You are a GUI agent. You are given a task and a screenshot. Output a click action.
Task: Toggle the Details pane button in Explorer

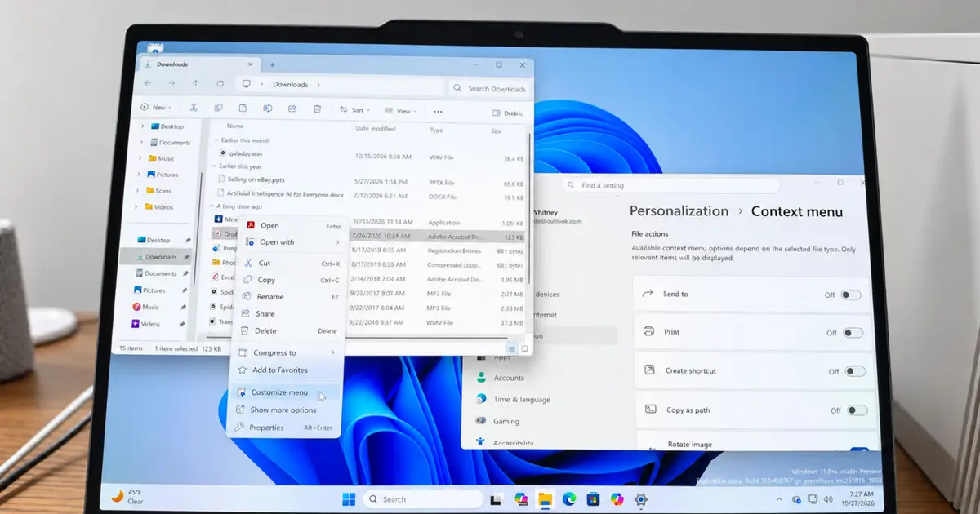(x=508, y=113)
